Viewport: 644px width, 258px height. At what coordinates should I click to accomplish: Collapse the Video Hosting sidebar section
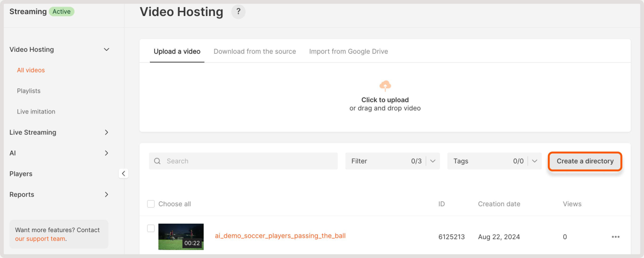click(107, 49)
